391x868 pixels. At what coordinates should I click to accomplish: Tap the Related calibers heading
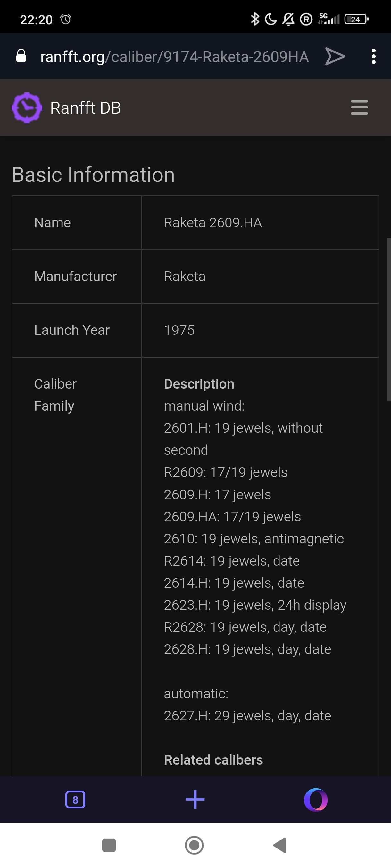213,760
